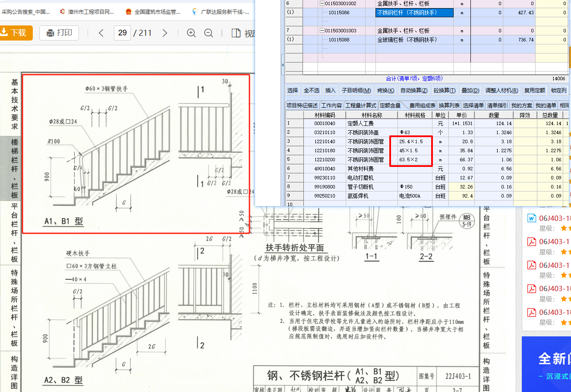Click 砼换算(T) button
This screenshot has height=392, width=571.
[x=445, y=90]
